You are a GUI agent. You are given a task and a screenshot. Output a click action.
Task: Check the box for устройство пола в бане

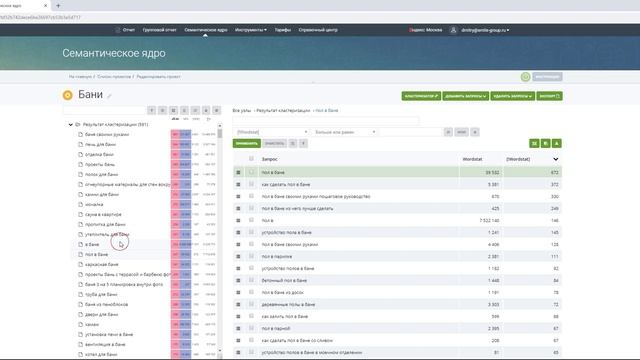(x=251, y=232)
